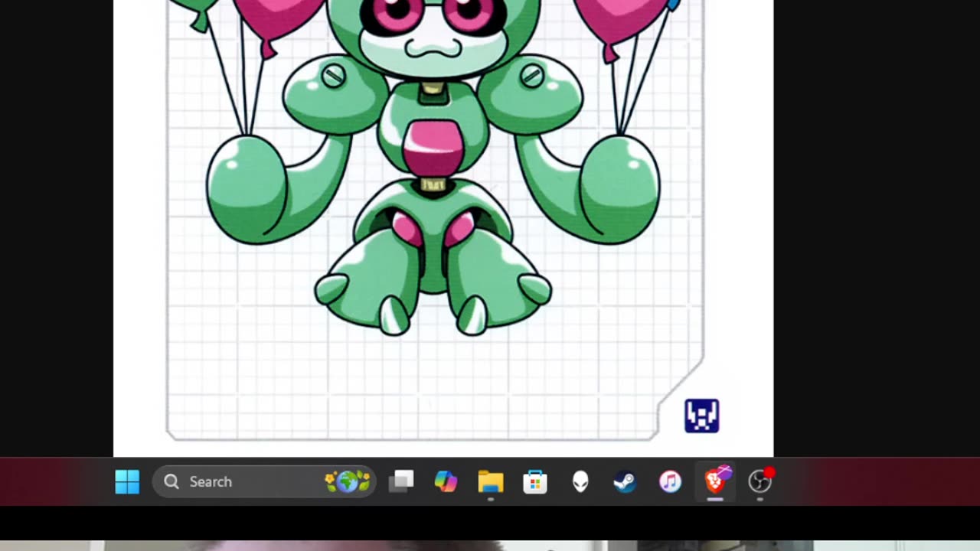Open the Earth Day search highlight icon
This screenshot has height=551, width=980.
[x=347, y=481]
